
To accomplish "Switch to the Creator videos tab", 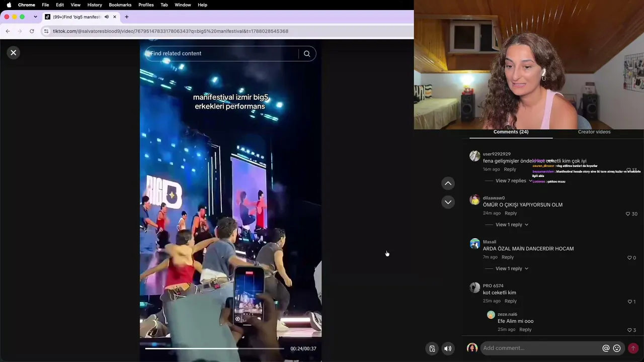I will (594, 132).
